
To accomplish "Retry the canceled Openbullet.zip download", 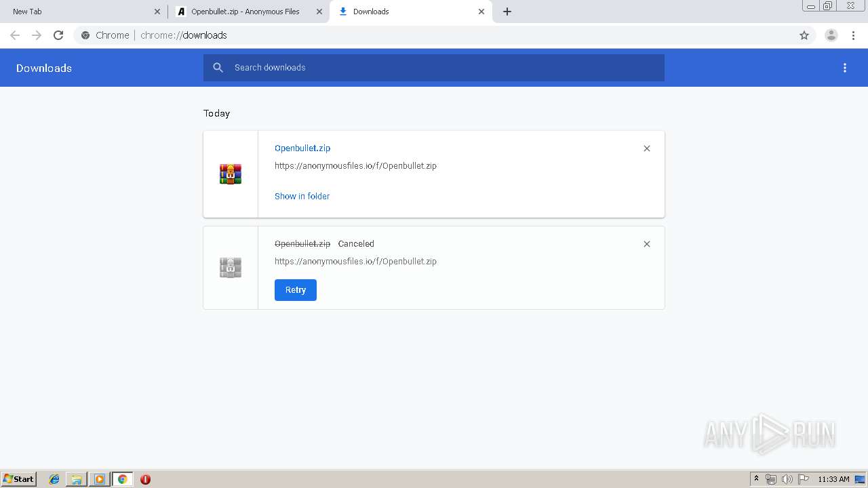I will tap(296, 290).
